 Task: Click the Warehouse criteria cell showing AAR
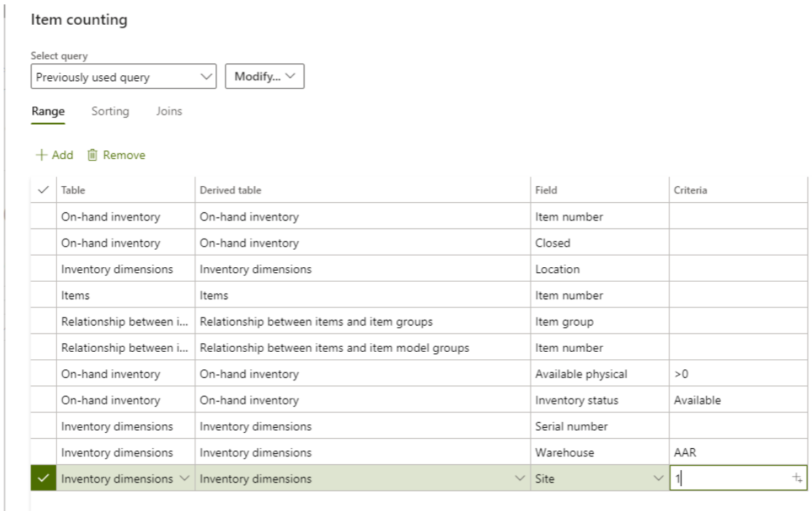(x=737, y=453)
